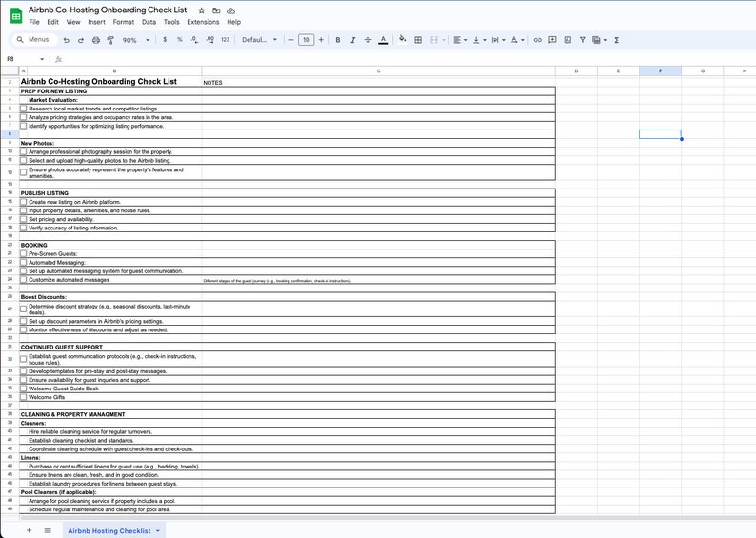Open the functions sigma menu
Screen dimensions: 756x538
617,40
